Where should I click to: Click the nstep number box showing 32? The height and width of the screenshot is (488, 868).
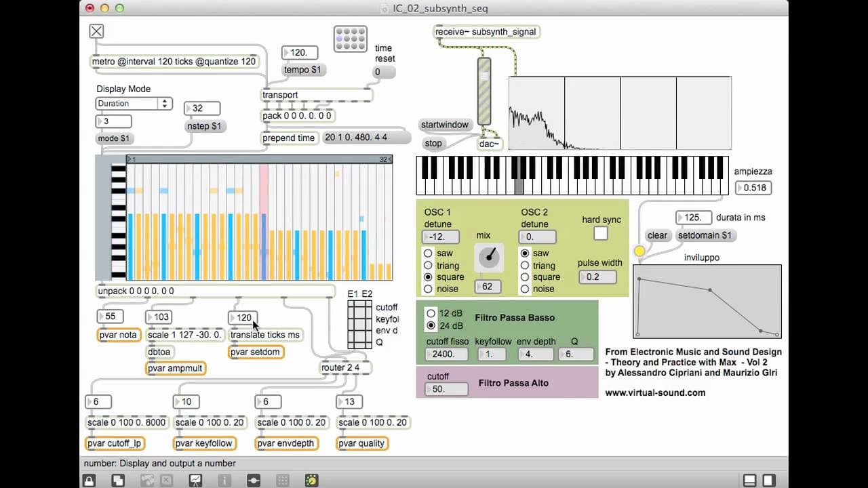tap(203, 108)
